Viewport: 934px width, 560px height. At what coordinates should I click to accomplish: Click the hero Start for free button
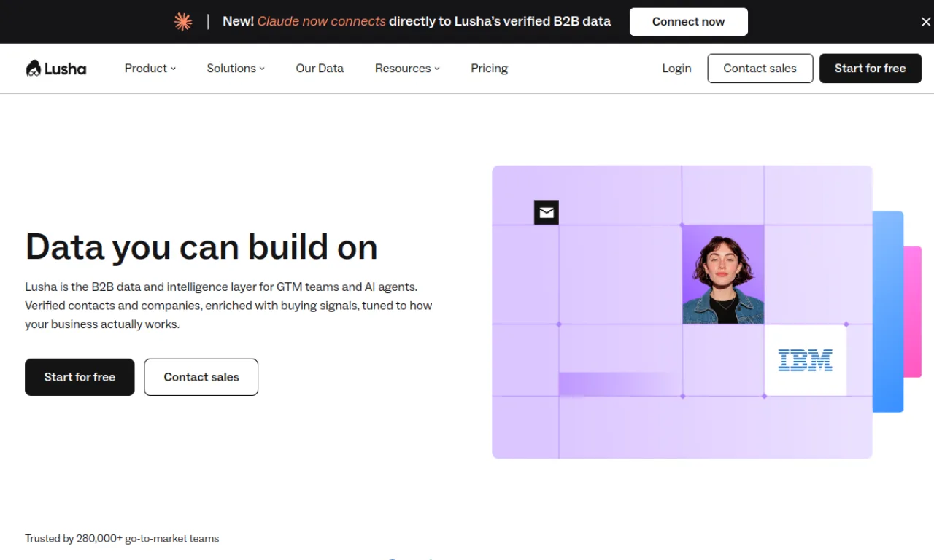coord(80,377)
